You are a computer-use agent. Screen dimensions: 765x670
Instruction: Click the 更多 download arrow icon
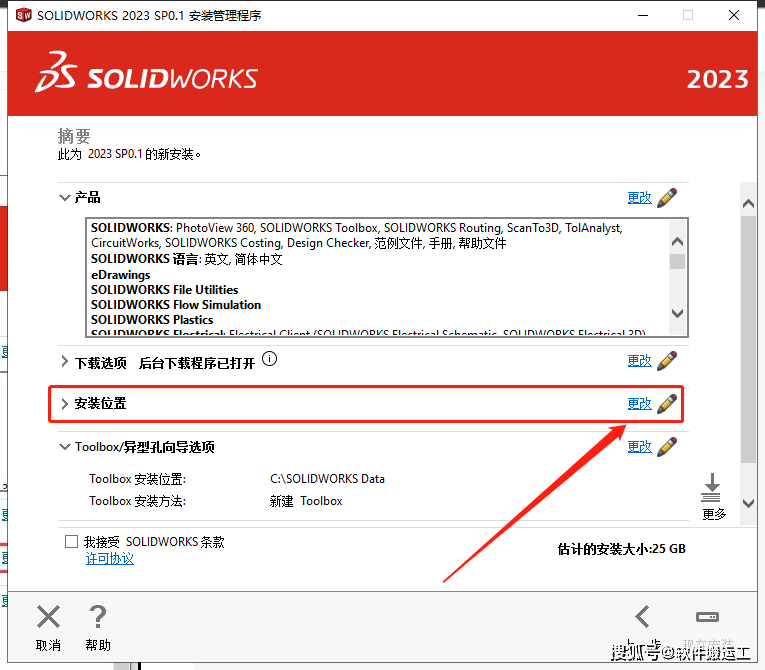[711, 487]
